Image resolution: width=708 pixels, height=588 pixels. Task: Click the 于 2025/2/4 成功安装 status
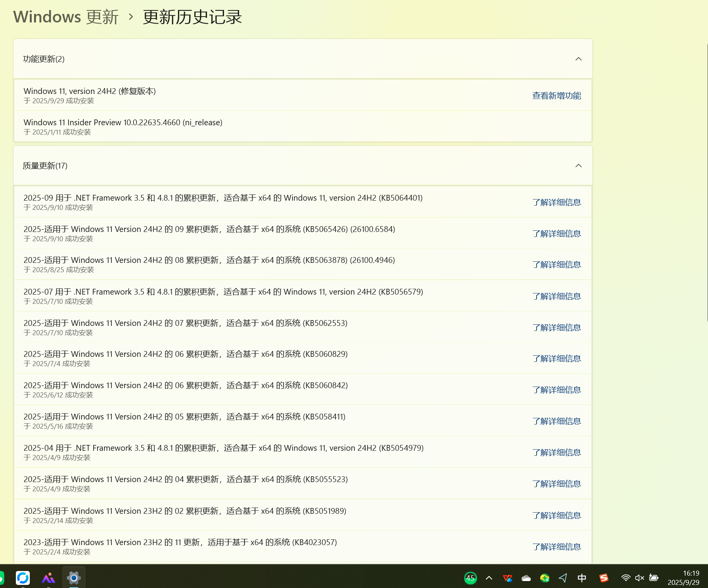tap(57, 552)
